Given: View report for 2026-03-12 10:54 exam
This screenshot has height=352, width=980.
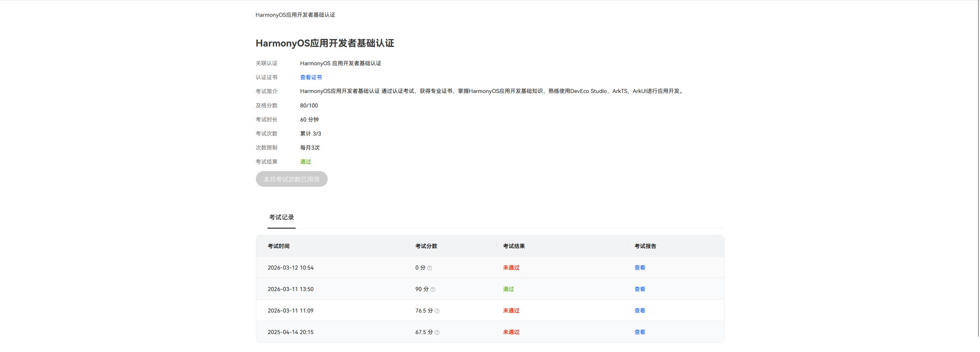Looking at the screenshot, I should click(x=640, y=268).
